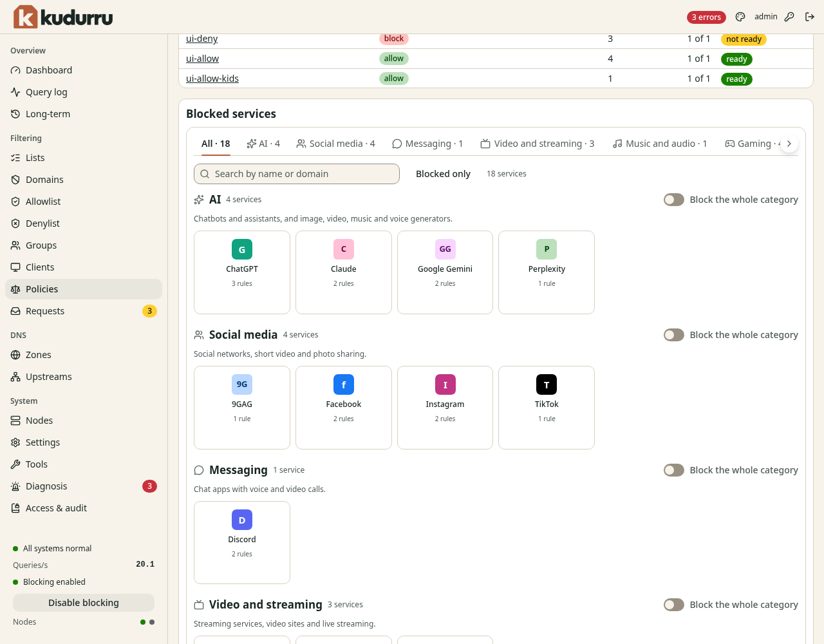Open Access & audit in the sidebar
824x644 pixels.
click(84, 508)
